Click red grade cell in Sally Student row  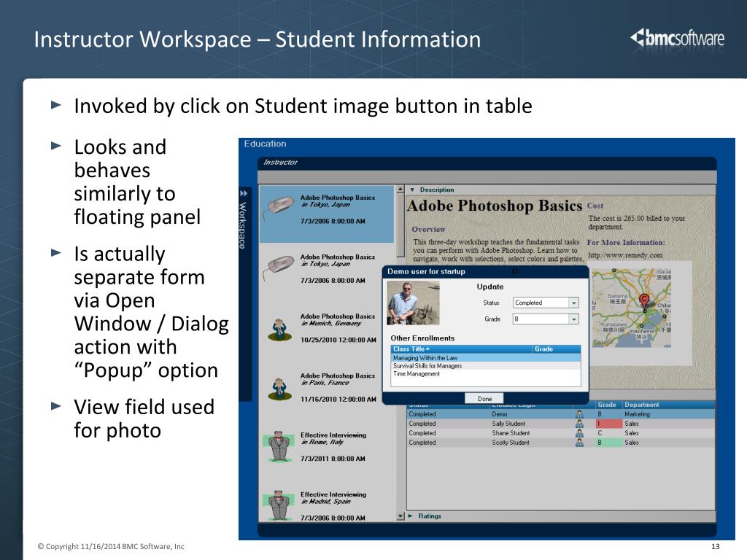(609, 424)
